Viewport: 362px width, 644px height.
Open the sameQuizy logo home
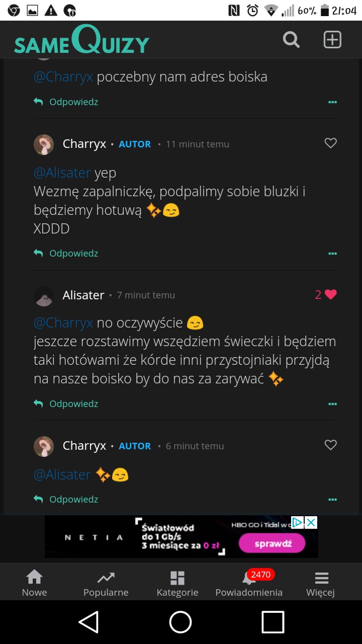tap(81, 40)
